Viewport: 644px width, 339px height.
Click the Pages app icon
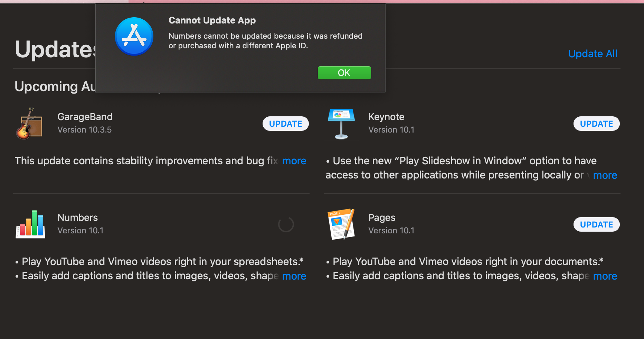pos(341,224)
